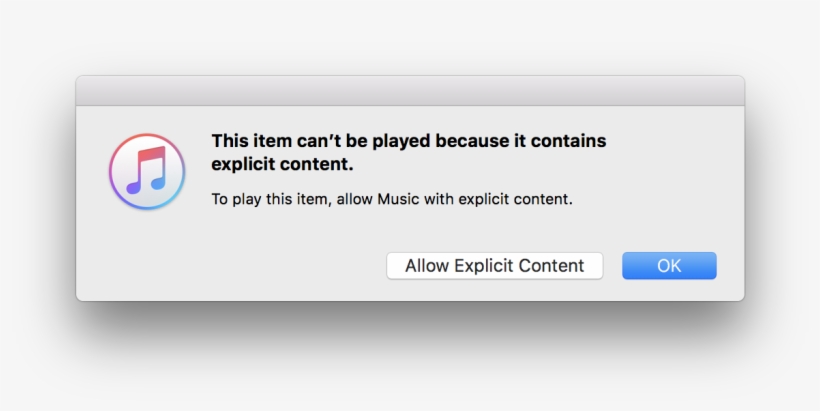
Task: Click "explicit content." on the heading's second line
Action: point(283,163)
